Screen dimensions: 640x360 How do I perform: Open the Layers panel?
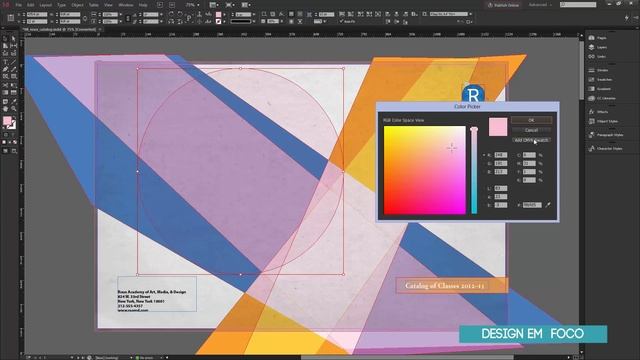(598, 47)
